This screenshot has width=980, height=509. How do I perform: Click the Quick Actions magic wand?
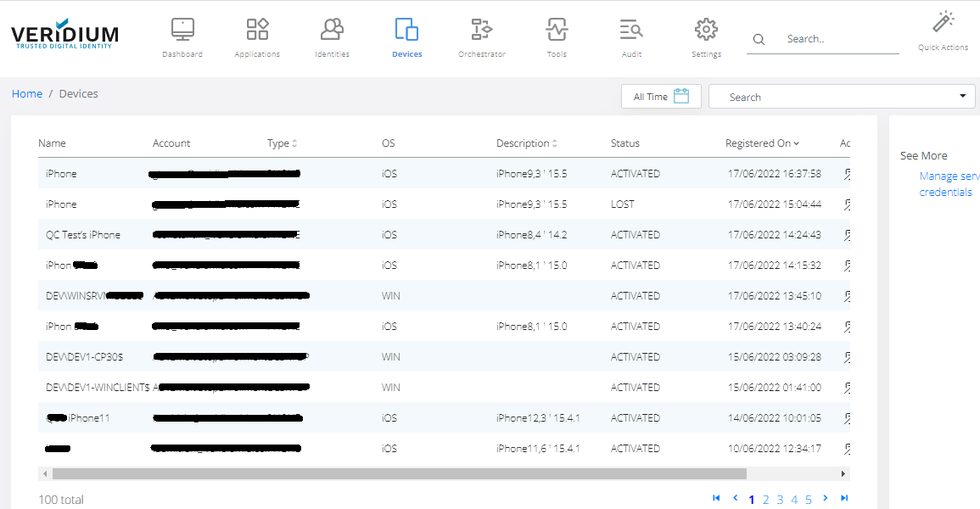pyautogui.click(x=943, y=22)
